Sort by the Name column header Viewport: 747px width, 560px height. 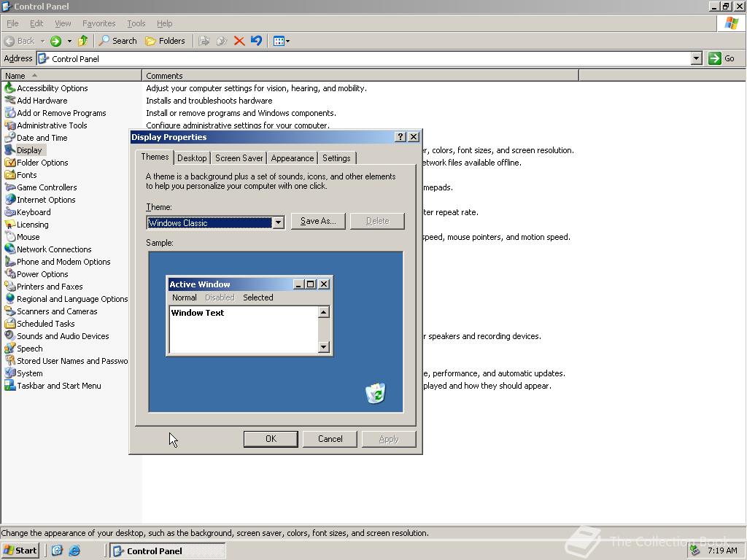pyautogui.click(x=71, y=76)
